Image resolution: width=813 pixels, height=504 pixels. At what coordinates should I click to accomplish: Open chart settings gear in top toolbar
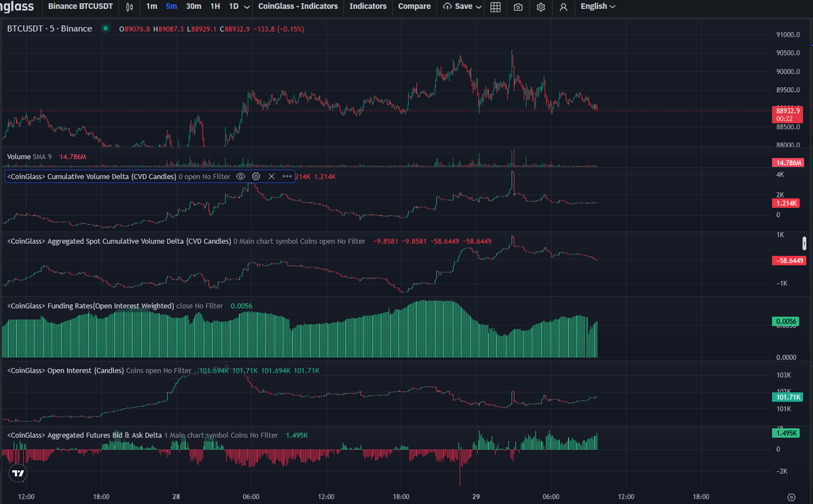[x=541, y=7]
